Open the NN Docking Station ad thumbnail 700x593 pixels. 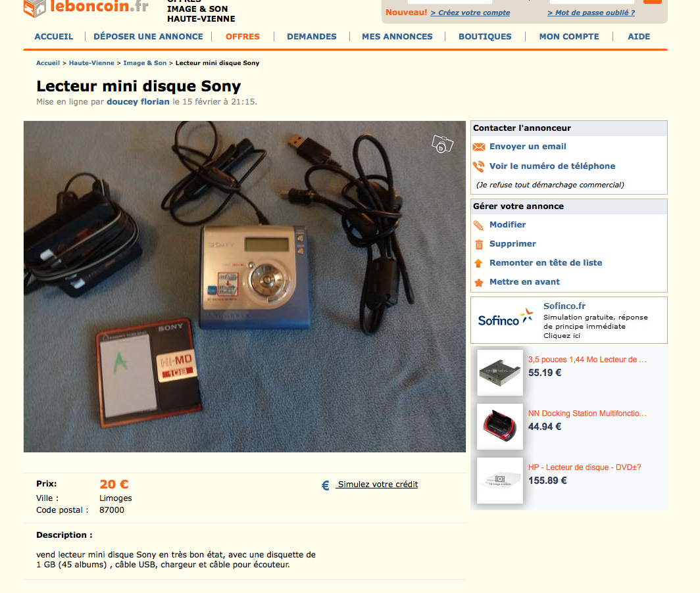point(500,427)
